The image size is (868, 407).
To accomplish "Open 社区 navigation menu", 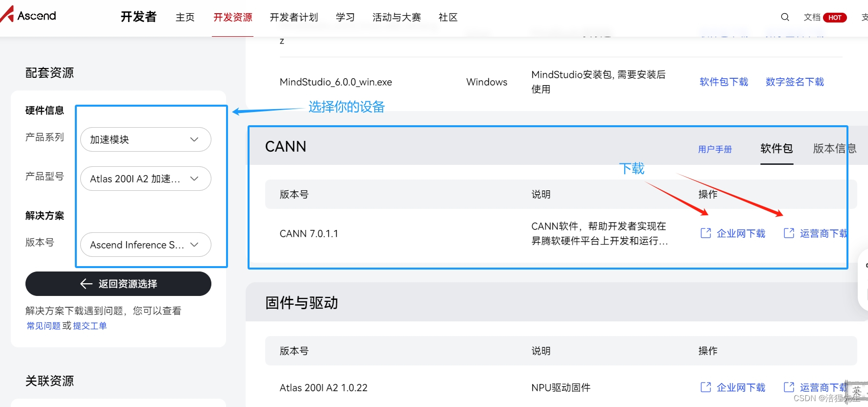I will click(448, 18).
